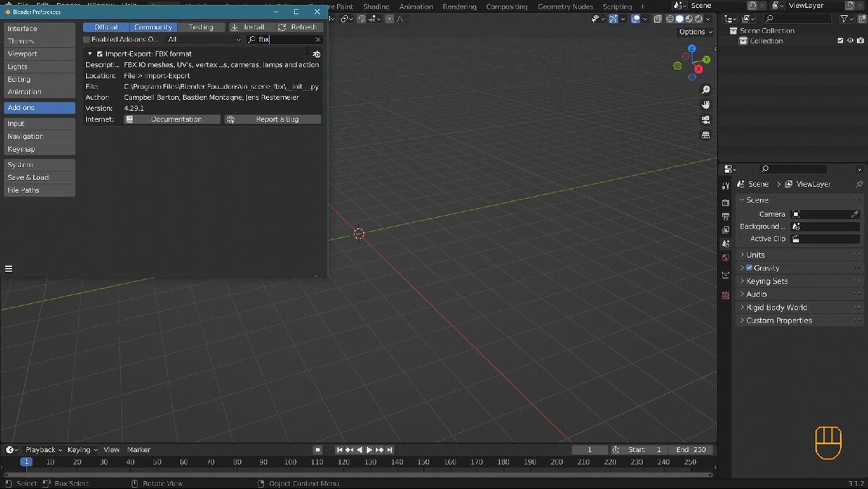Uncheck the Gravity checkbox

click(749, 268)
